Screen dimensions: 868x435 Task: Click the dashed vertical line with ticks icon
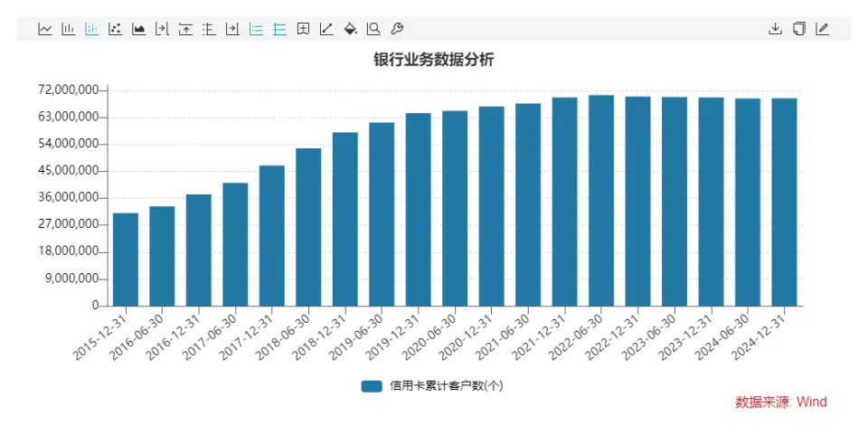pos(209,29)
